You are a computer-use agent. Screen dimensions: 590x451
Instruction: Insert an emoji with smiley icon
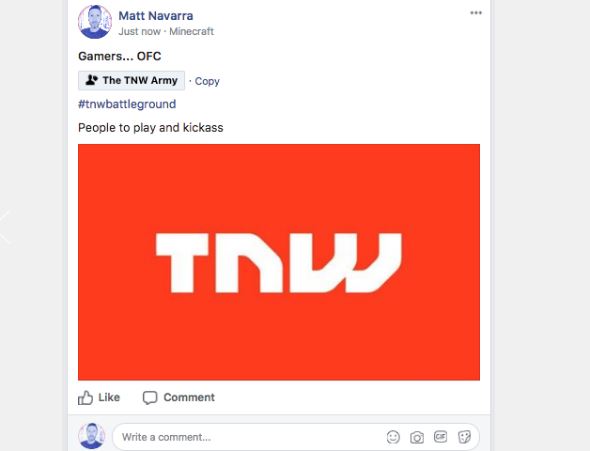pos(393,437)
